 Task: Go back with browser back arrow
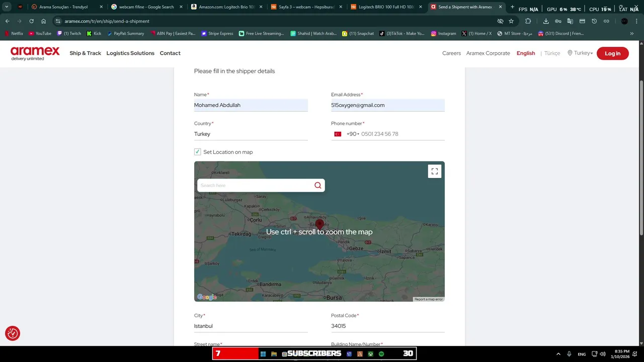[8, 21]
